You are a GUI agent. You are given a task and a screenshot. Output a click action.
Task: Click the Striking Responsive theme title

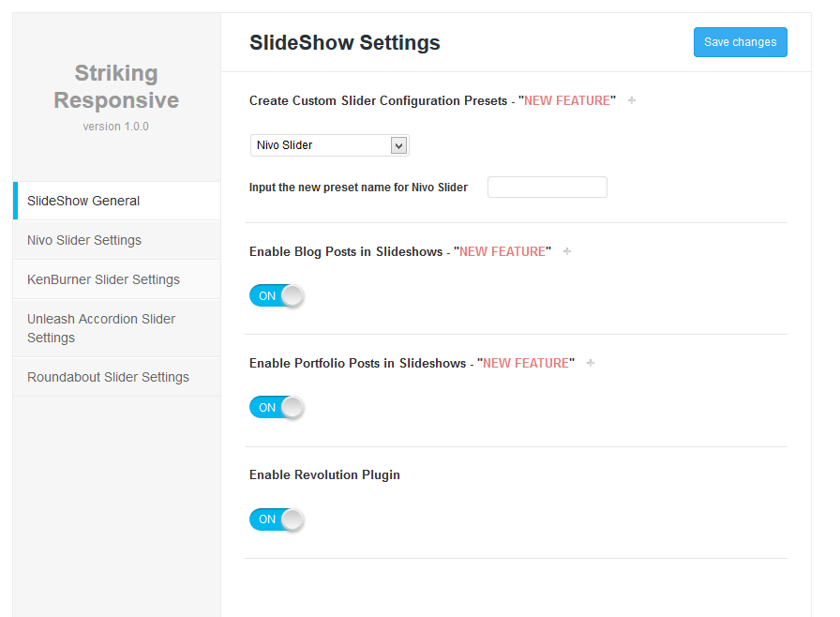click(x=116, y=86)
